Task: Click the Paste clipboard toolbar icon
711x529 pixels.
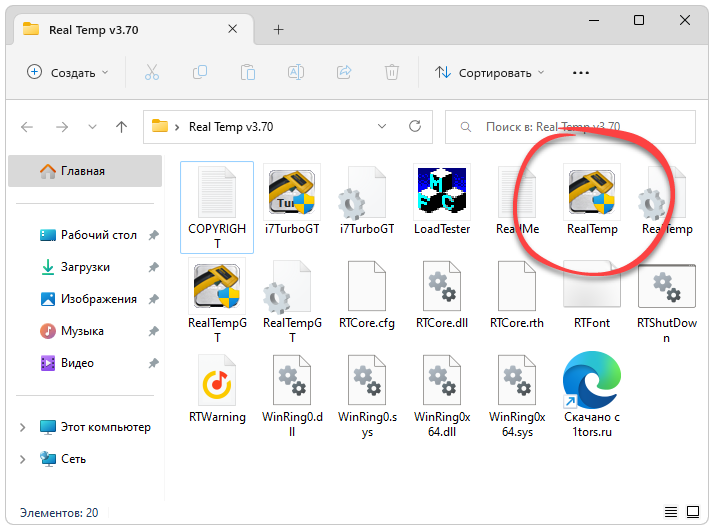Action: [248, 73]
